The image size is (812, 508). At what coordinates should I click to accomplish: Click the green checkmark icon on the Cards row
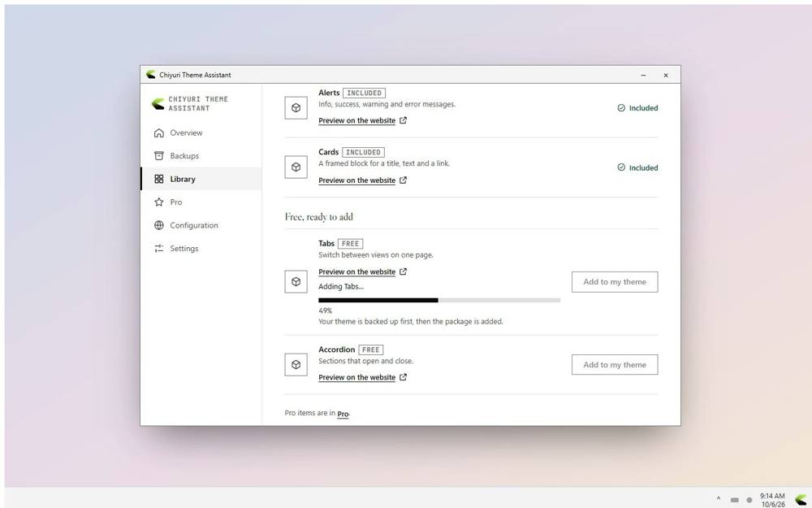pos(621,167)
